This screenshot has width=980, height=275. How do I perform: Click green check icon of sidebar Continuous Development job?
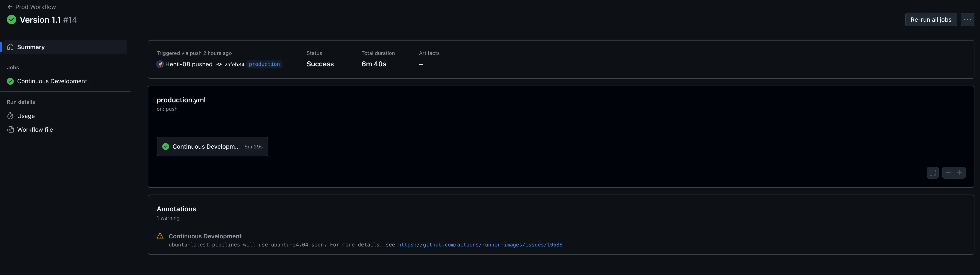coord(10,81)
